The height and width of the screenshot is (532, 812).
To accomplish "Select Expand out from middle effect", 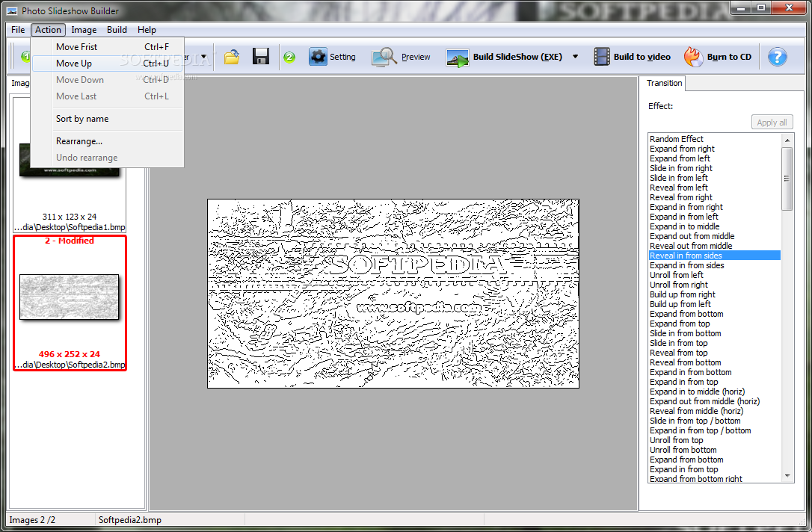I will [714, 236].
